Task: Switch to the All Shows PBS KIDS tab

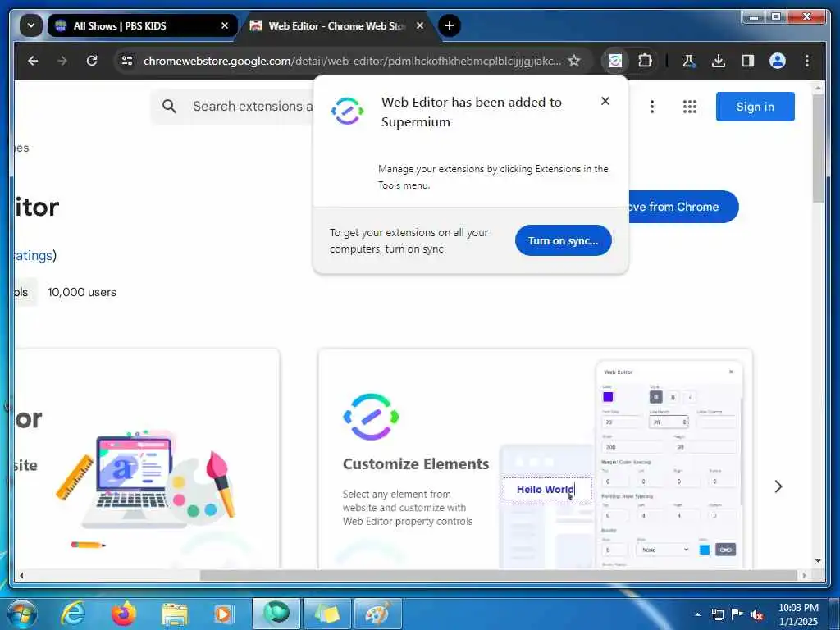Action: (142, 25)
